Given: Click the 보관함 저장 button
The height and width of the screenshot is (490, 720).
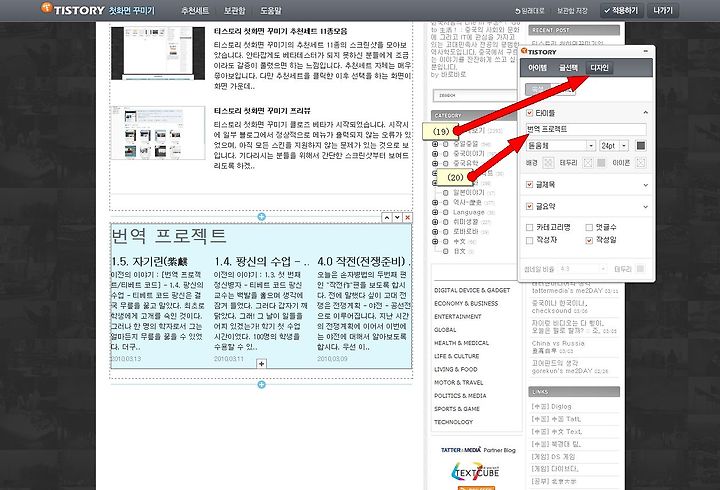Looking at the screenshot, I should (x=572, y=11).
